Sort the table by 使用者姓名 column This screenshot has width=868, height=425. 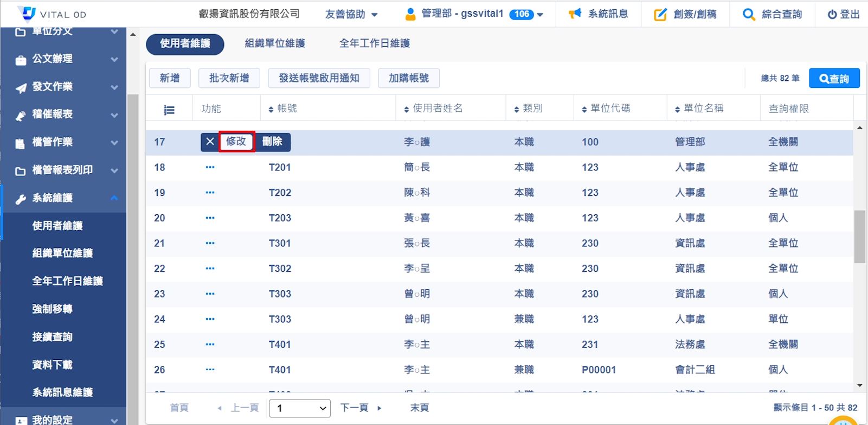[407, 109]
